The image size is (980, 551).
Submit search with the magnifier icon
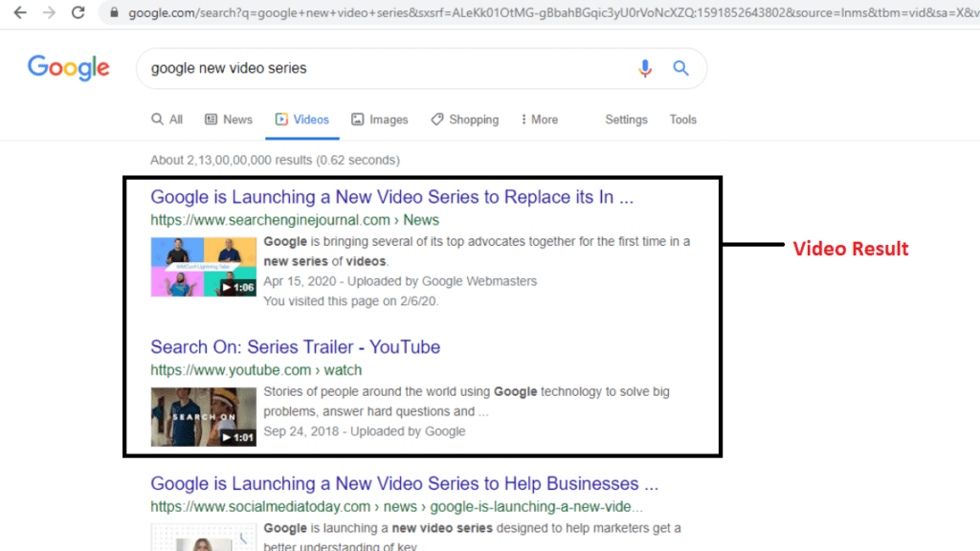point(680,68)
